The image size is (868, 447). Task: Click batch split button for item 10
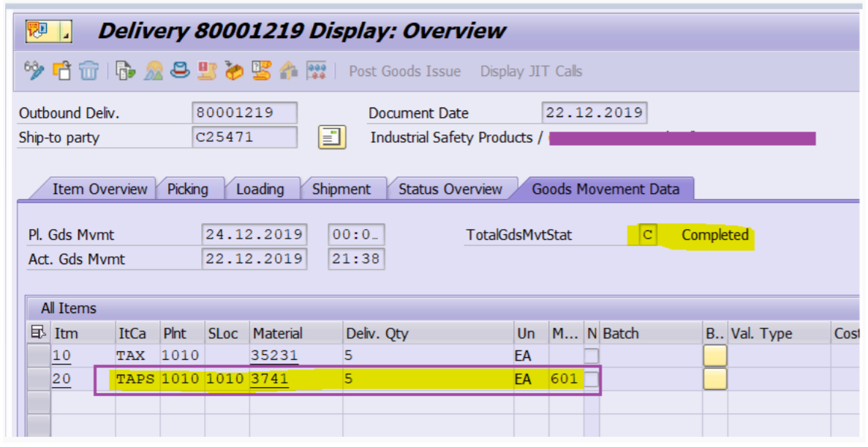(715, 356)
